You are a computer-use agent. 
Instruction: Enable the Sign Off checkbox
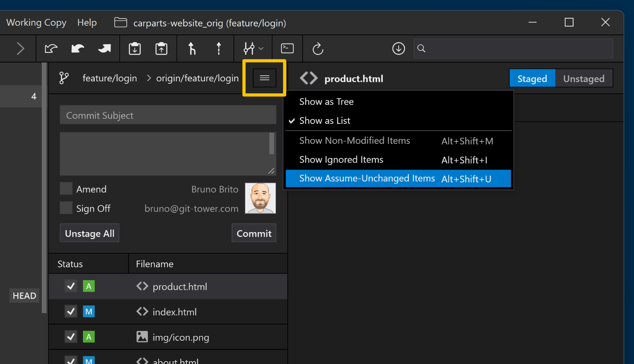66,208
